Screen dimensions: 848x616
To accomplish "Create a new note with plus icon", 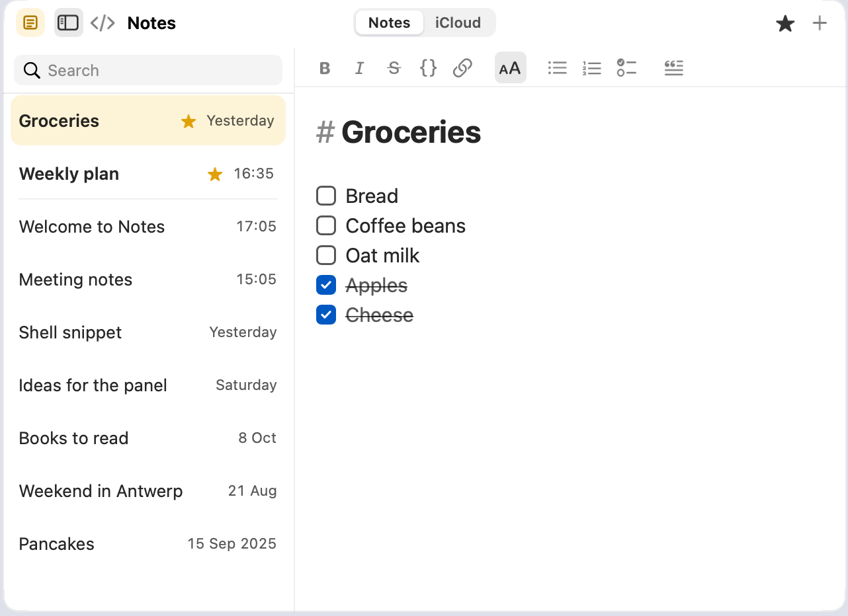I will [820, 23].
